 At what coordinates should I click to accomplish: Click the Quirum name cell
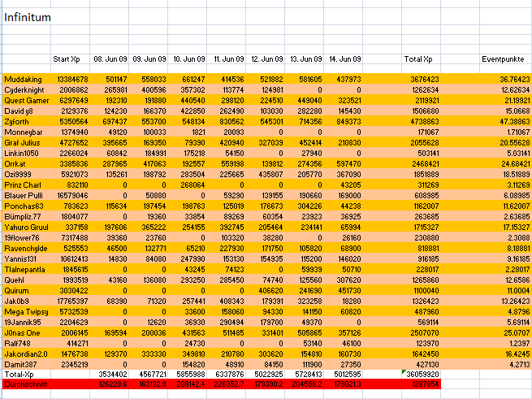pos(27,290)
